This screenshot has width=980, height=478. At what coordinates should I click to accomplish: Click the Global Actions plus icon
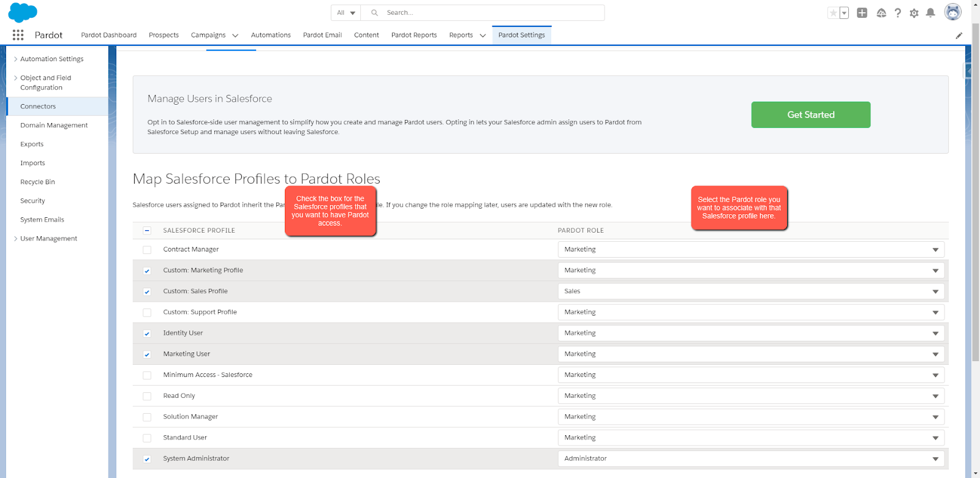point(862,13)
